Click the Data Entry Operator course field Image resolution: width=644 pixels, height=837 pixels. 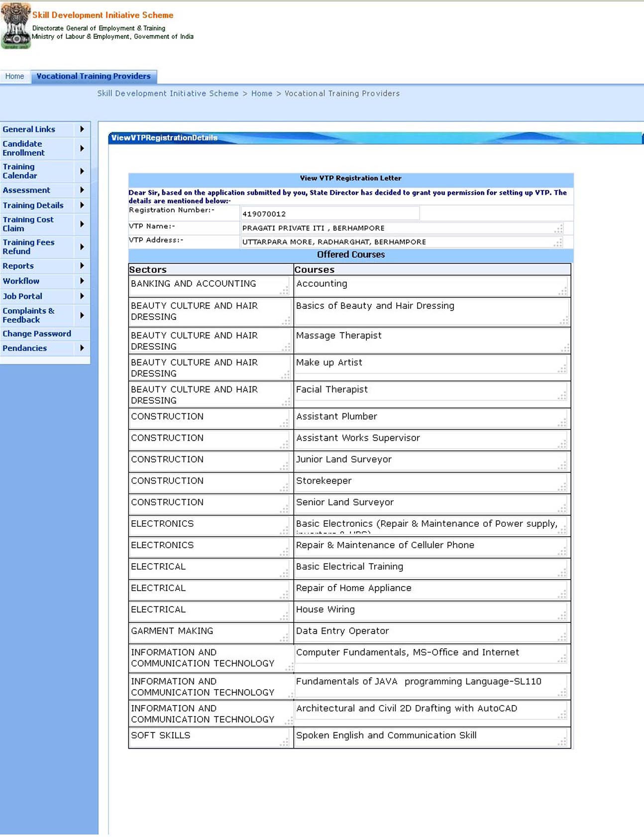pyautogui.click(x=431, y=633)
